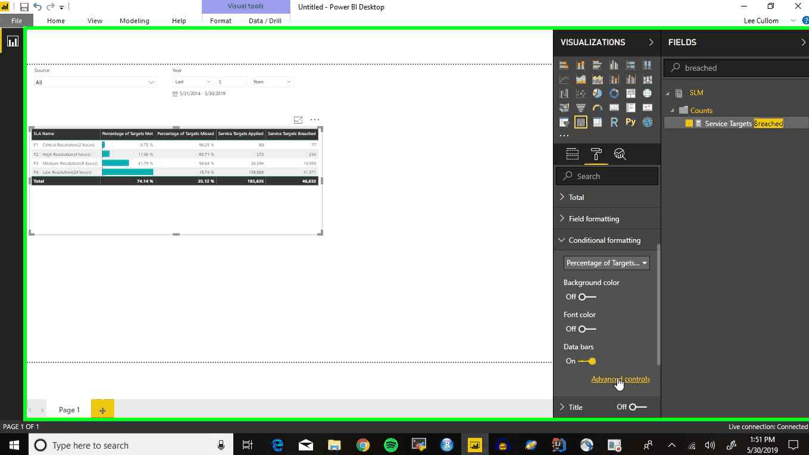Click the Advanced controls link

click(620, 379)
